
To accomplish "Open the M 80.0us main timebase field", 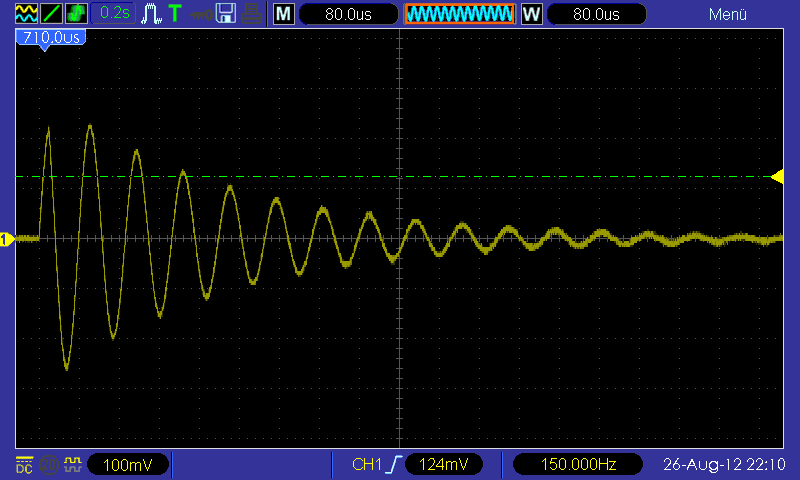I will [336, 14].
